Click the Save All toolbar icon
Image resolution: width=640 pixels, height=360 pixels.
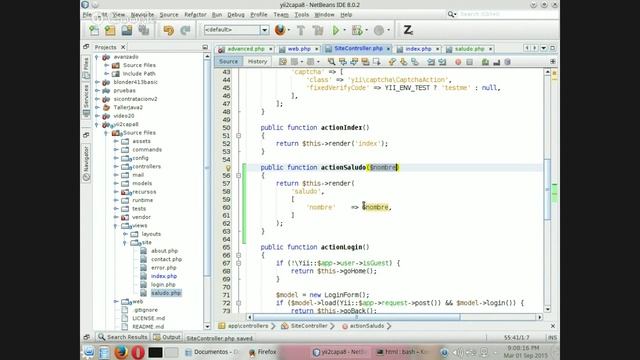click(x=144, y=30)
